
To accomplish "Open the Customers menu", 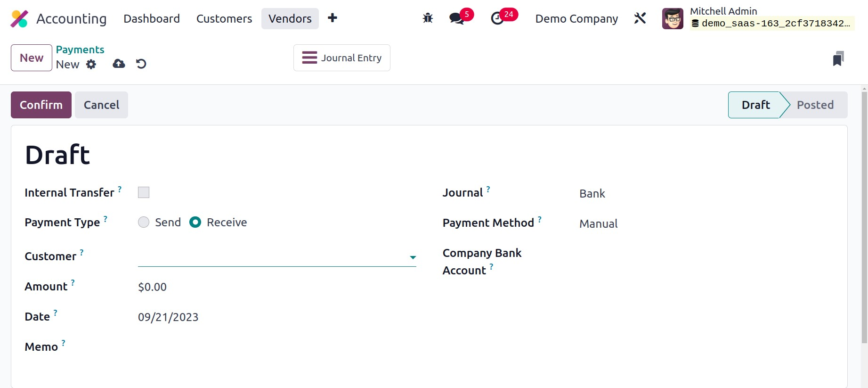I will [x=224, y=19].
